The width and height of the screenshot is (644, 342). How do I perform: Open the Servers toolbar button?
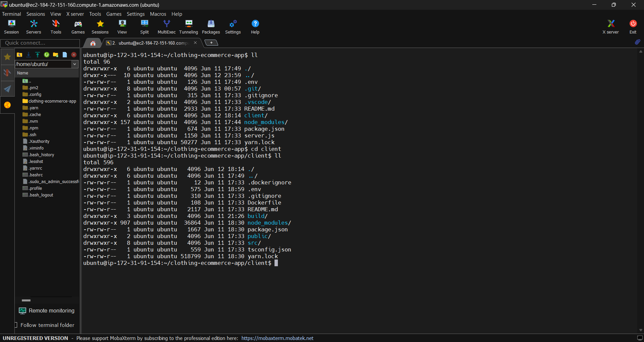(34, 27)
